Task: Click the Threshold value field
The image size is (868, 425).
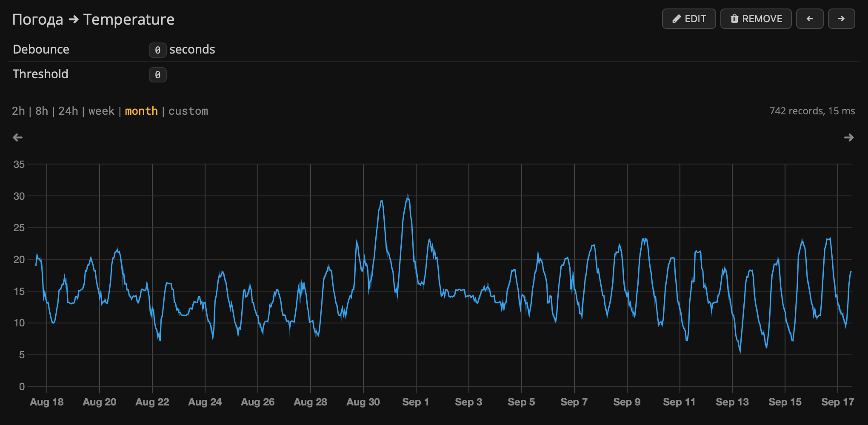Action: [157, 75]
